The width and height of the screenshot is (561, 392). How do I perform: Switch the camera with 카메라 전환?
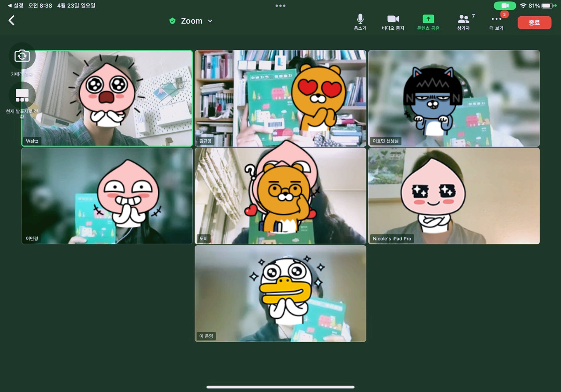pyautogui.click(x=21, y=56)
